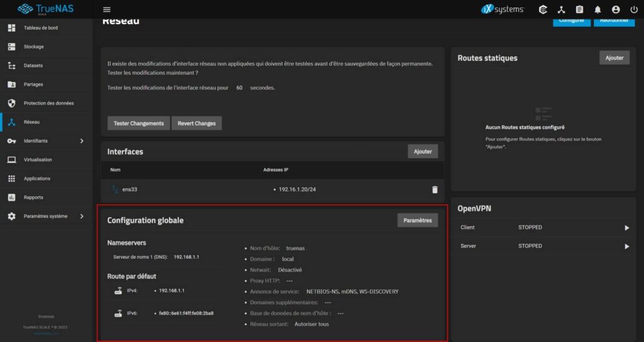Viewport: 644px width, 342px height.
Task: Start the OpenVPN Server service
Action: coord(626,246)
